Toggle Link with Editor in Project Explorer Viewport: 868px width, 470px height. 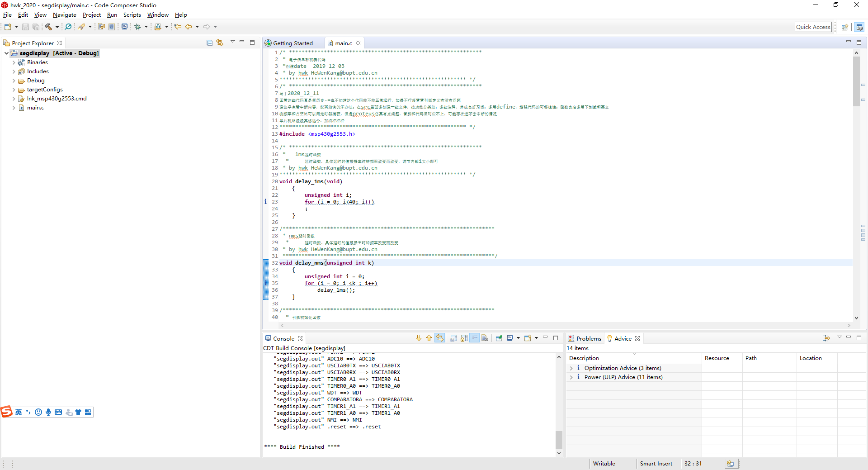click(220, 43)
